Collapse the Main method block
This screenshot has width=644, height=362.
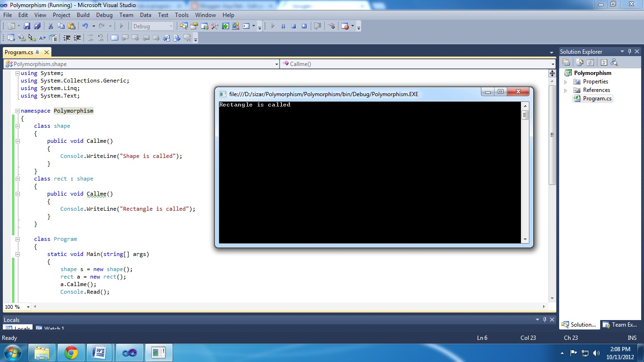(x=17, y=254)
